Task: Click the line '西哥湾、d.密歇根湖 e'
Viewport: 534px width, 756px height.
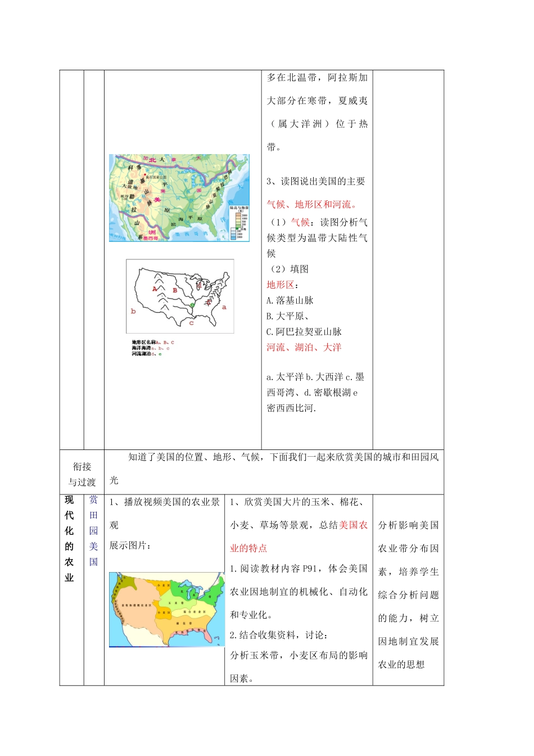Action: click(312, 393)
